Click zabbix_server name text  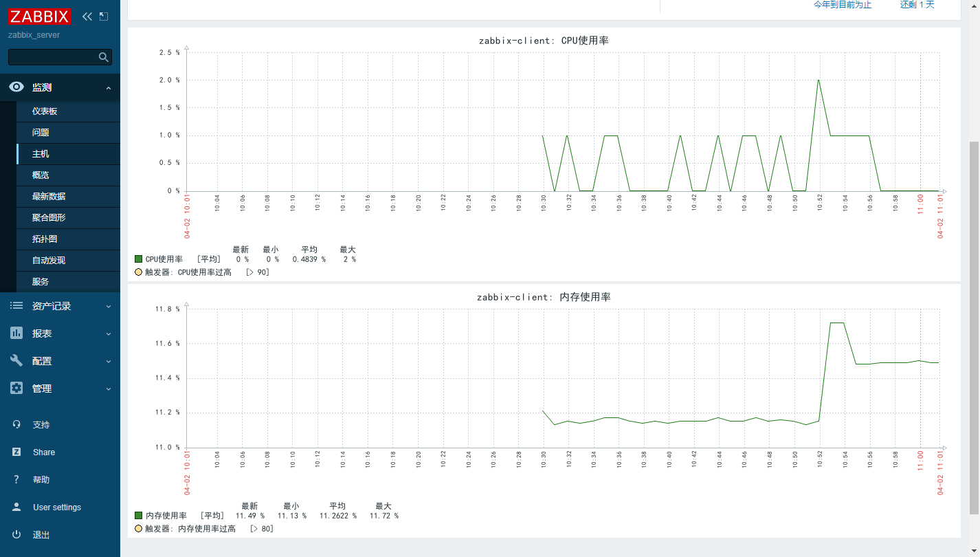pyautogui.click(x=34, y=35)
